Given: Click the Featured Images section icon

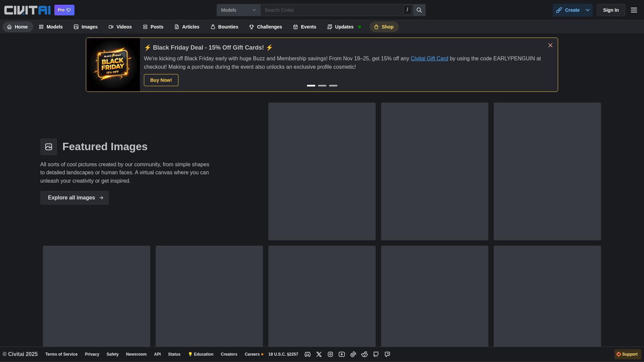Looking at the screenshot, I should point(49,147).
